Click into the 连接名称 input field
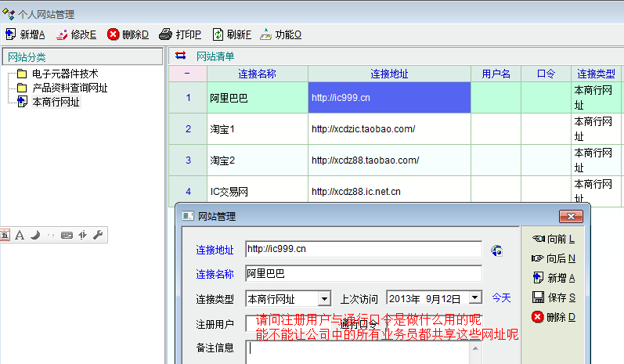 (x=363, y=274)
